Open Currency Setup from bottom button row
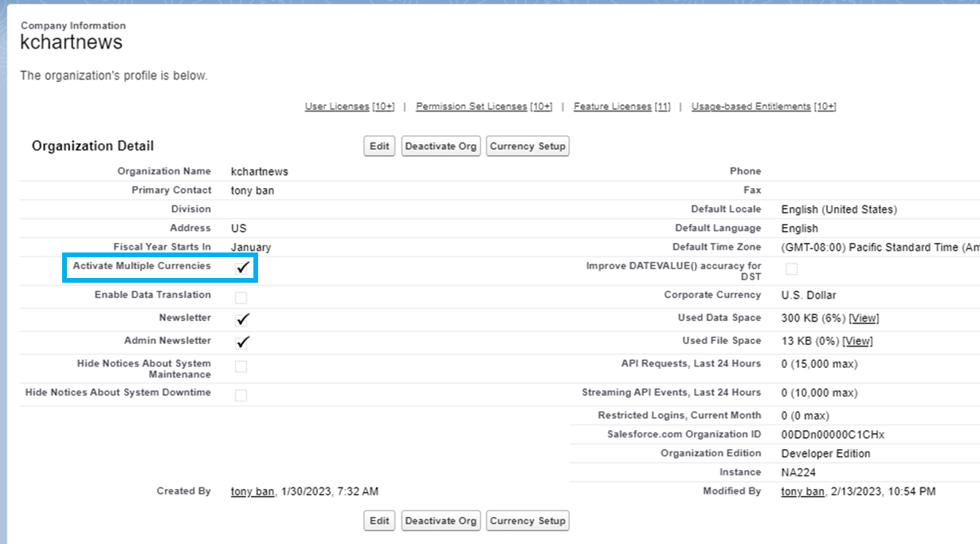This screenshot has width=980, height=544. click(527, 521)
